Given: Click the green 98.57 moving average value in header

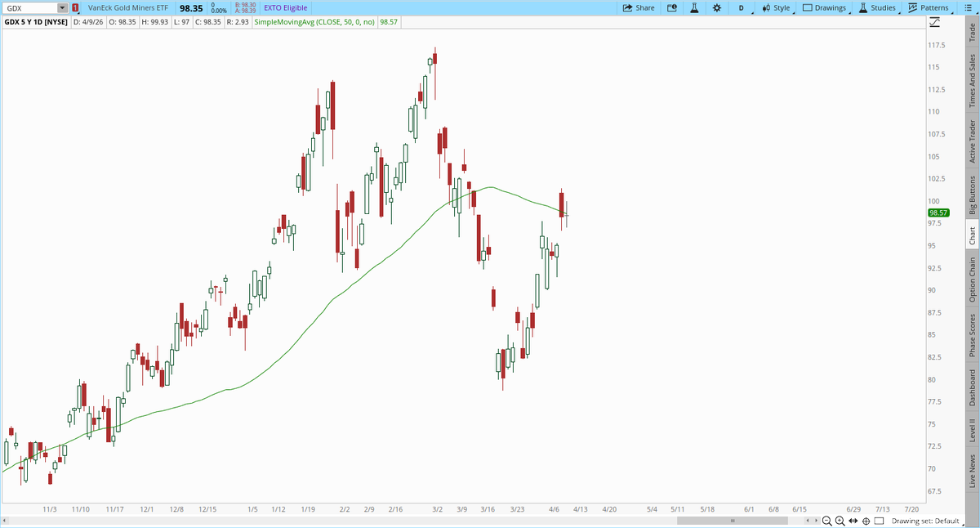Looking at the screenshot, I should point(388,22).
